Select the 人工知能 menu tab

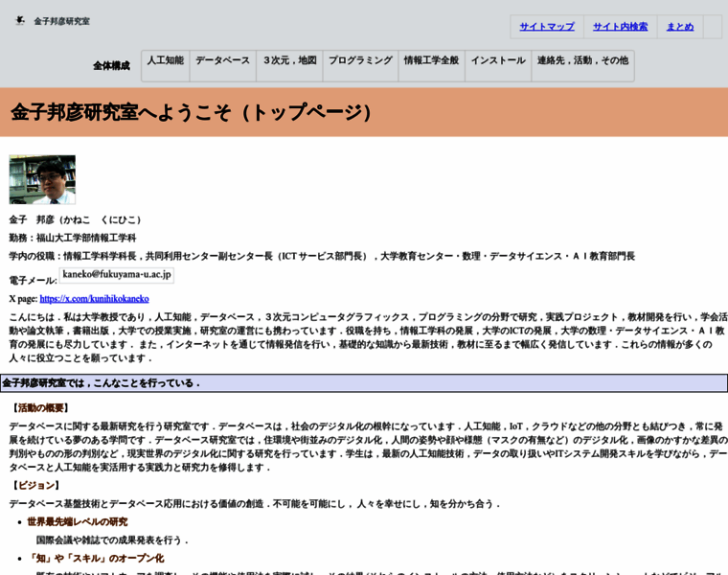click(x=166, y=65)
